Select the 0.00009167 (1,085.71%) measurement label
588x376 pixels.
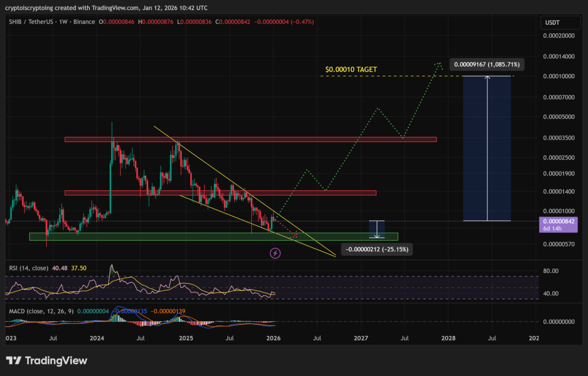[x=487, y=64]
